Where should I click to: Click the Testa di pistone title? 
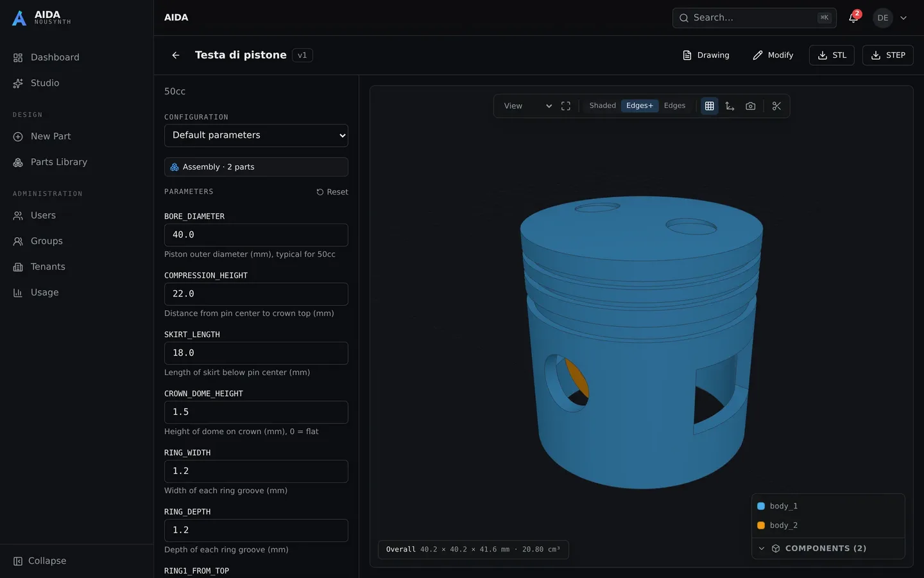pos(241,55)
